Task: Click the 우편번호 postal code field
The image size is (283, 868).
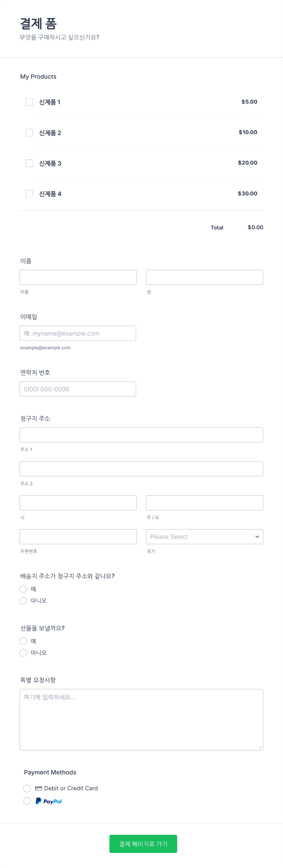Action: coord(78,536)
